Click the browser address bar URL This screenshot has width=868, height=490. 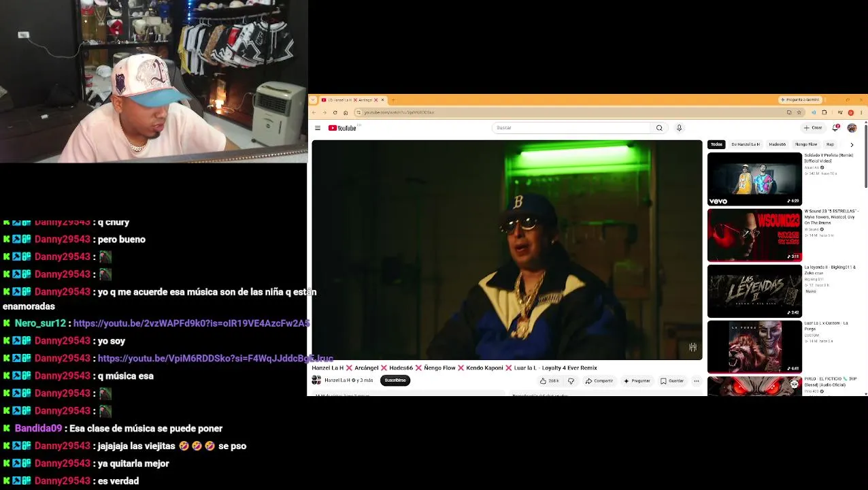coord(399,112)
